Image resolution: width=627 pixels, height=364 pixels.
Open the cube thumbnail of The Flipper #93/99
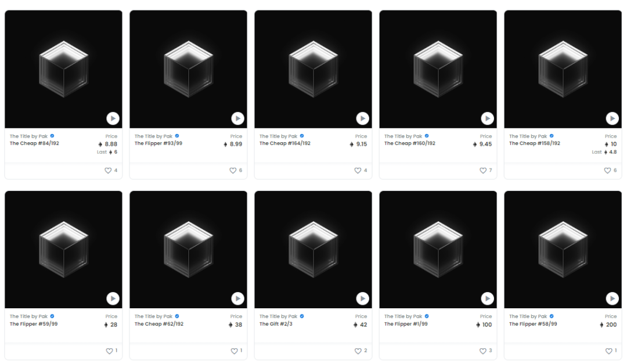click(x=188, y=69)
